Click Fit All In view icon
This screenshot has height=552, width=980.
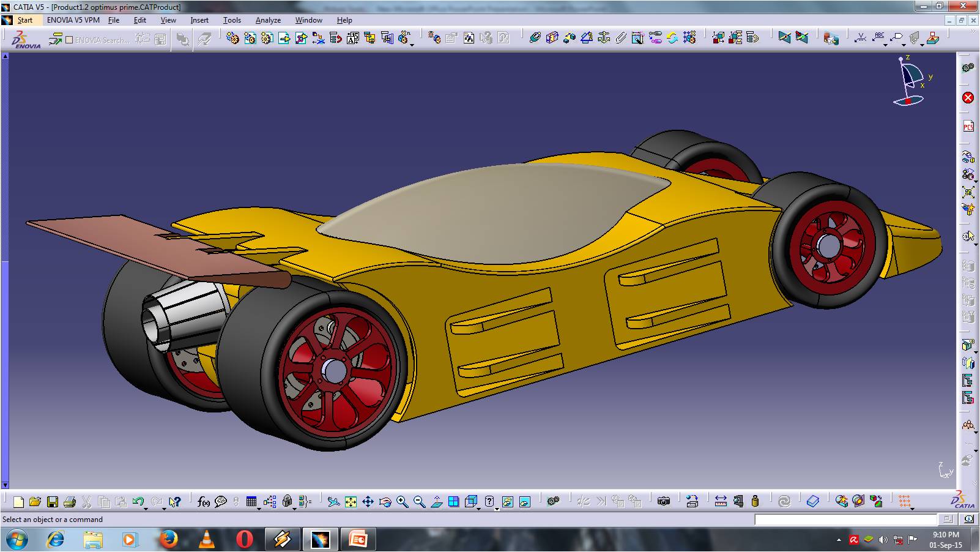click(351, 502)
